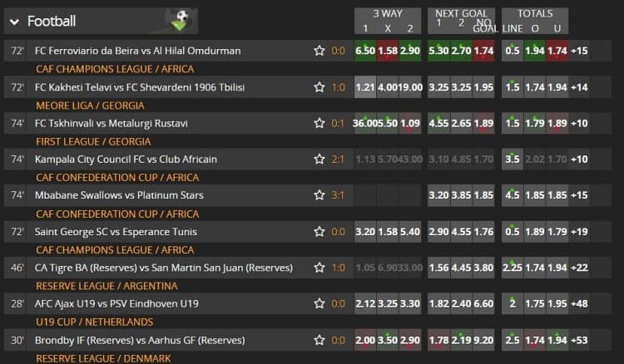
Task: Select under 1.94 in Brondby totals
Action: [557, 340]
